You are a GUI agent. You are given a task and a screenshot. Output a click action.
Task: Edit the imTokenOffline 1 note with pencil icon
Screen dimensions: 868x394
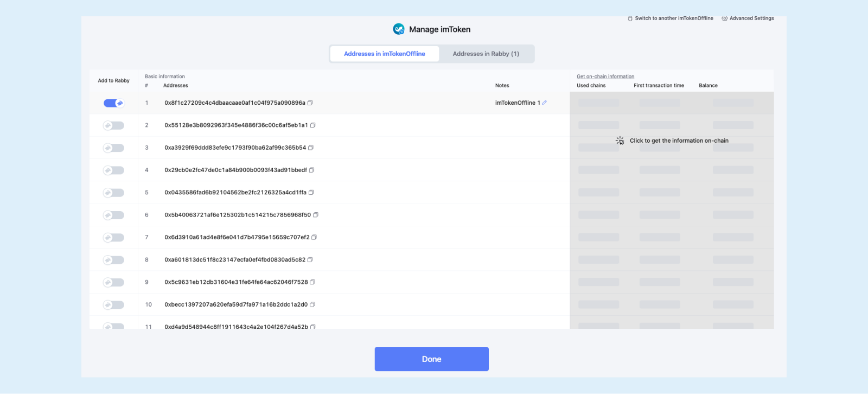[544, 103]
